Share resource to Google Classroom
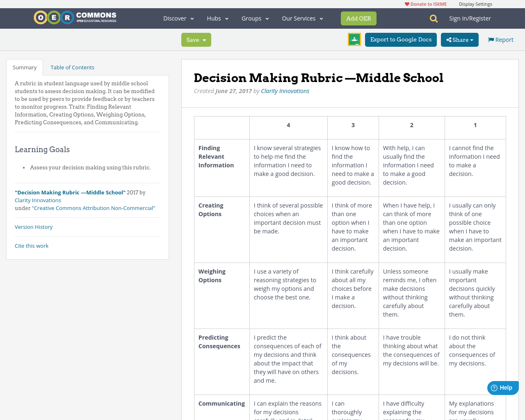 coord(354,39)
